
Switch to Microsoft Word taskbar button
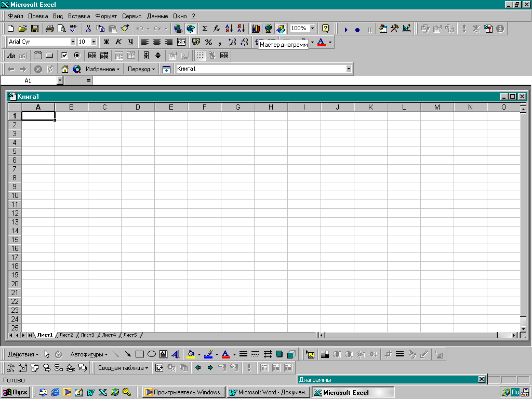click(x=269, y=393)
